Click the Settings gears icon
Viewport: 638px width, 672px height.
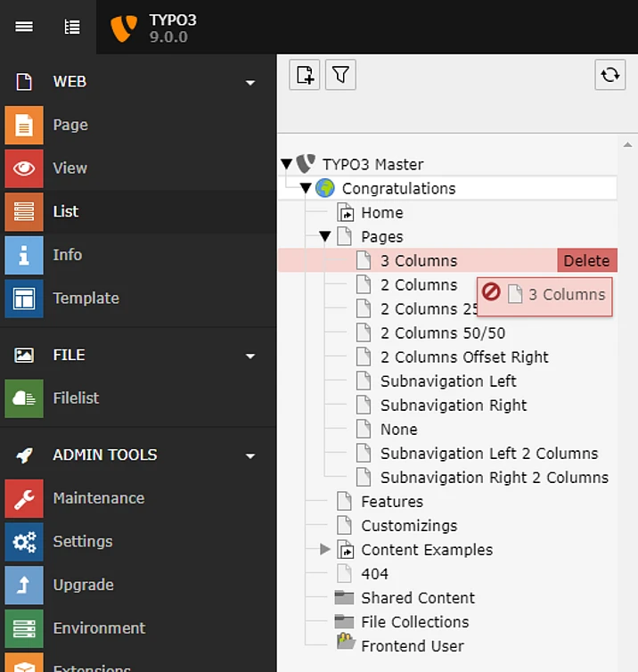click(24, 542)
